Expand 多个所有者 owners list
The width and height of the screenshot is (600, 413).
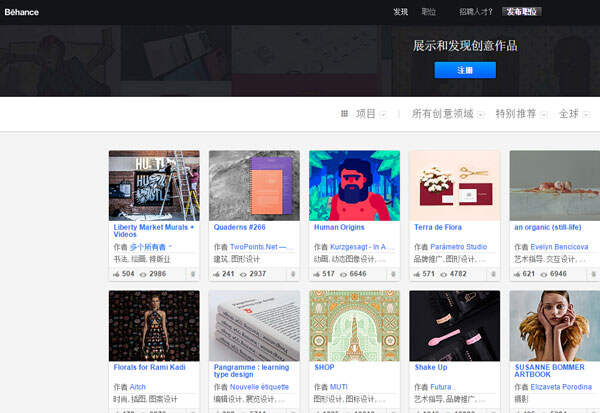[152, 246]
